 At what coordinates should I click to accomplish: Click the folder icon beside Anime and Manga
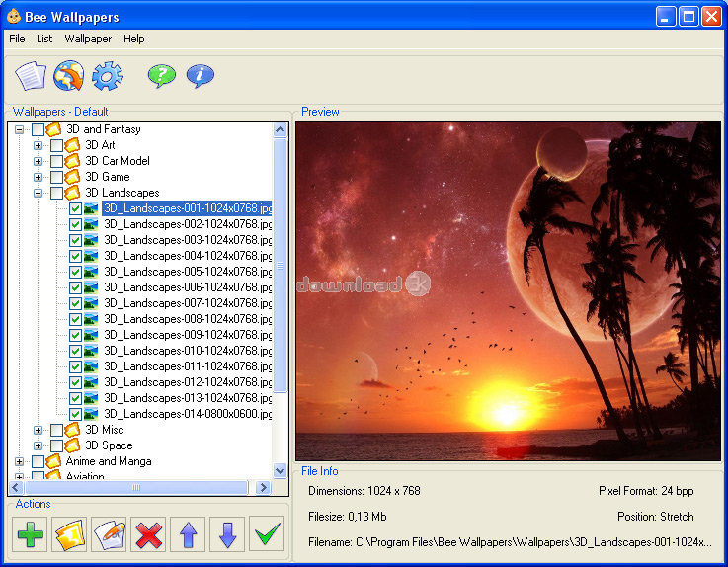[54, 461]
